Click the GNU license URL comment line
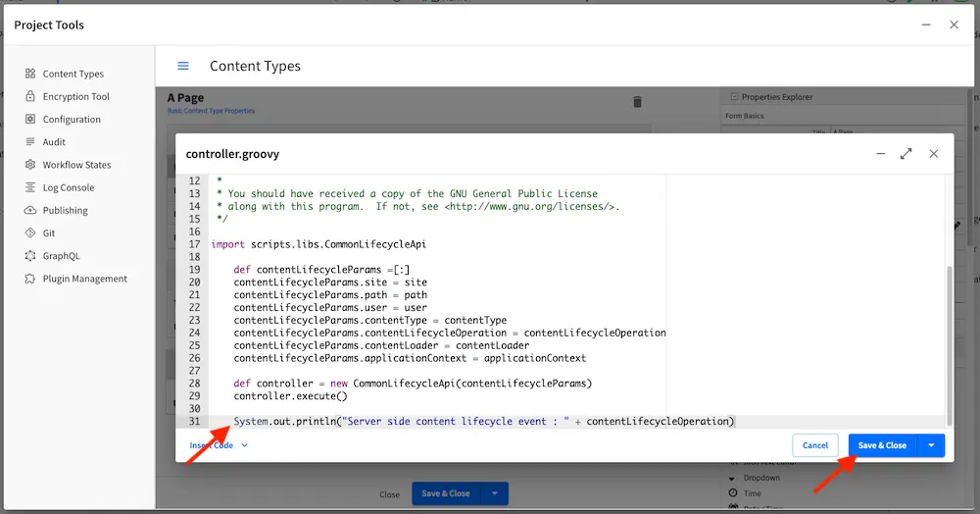The height and width of the screenshot is (514, 980). pyautogui.click(x=417, y=206)
